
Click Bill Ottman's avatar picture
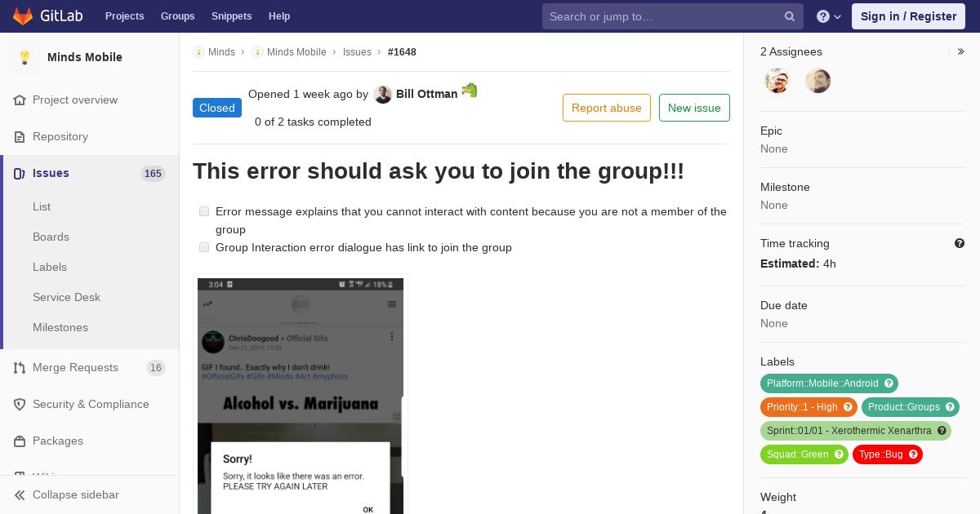pos(383,95)
